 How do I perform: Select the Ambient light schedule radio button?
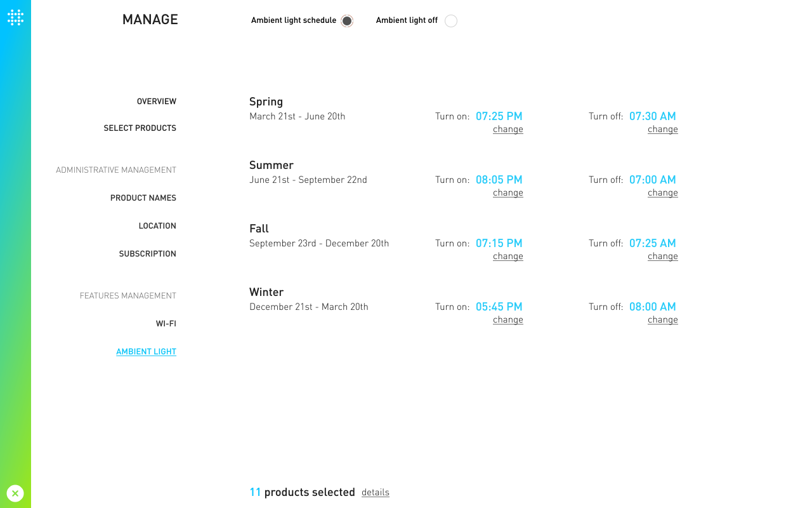pyautogui.click(x=346, y=21)
